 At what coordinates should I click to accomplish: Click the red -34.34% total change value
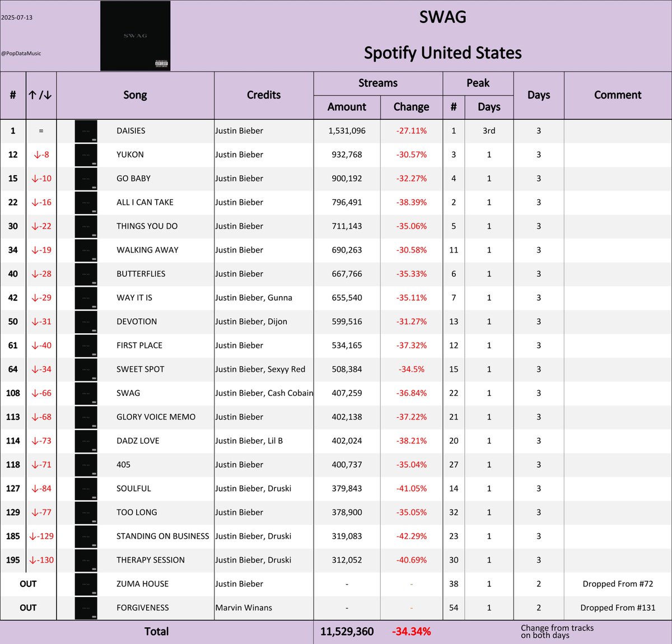click(413, 631)
